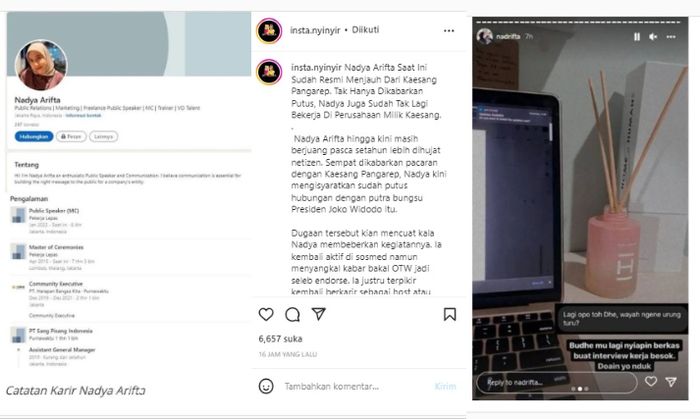Open comments with the speech bubble icon

click(292, 315)
